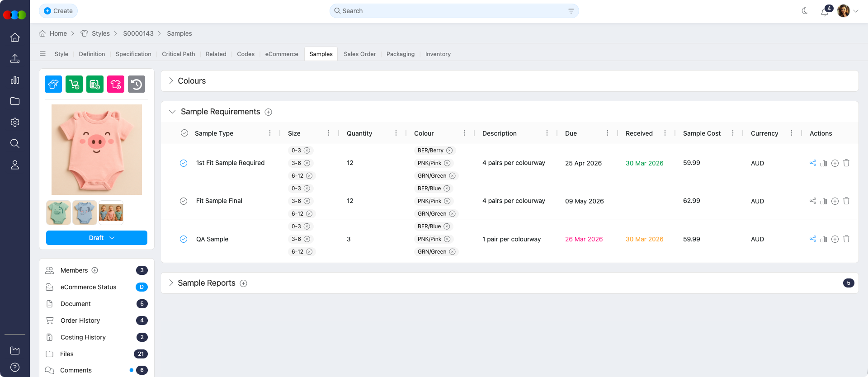This screenshot has height=377, width=868.
Task: Open the upload icon in sidebar
Action: (x=15, y=59)
